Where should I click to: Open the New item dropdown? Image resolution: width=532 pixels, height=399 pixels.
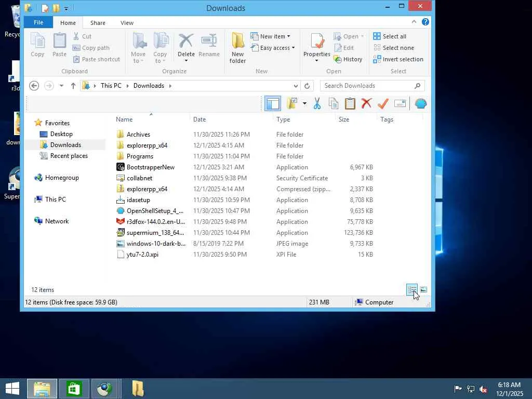[x=270, y=36]
